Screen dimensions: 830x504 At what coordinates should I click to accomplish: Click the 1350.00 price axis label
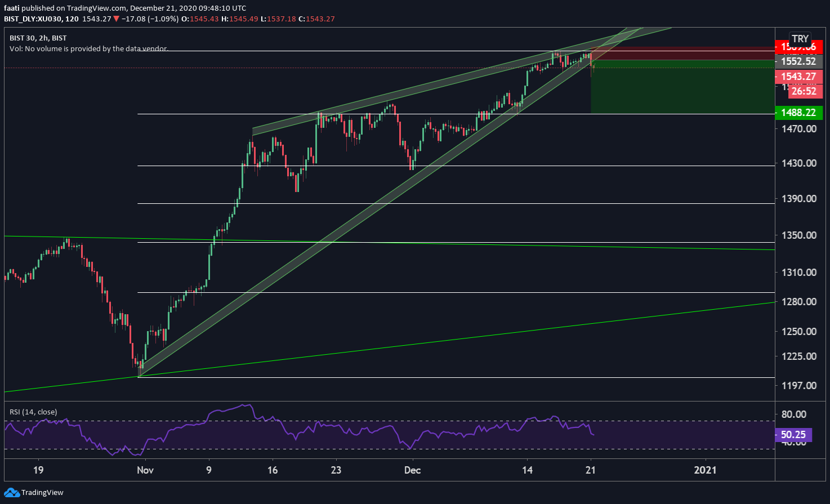coord(798,235)
